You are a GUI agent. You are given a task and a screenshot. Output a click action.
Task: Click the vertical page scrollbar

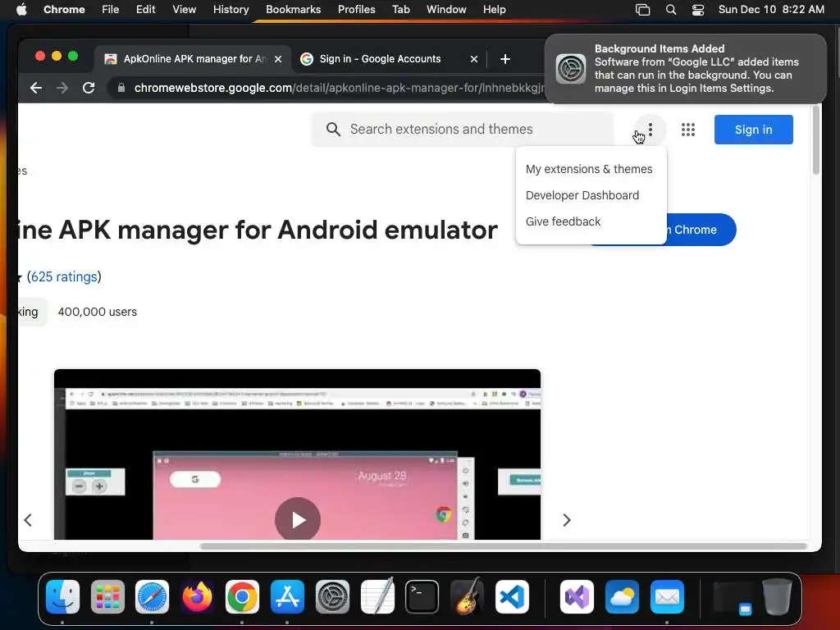point(816,140)
